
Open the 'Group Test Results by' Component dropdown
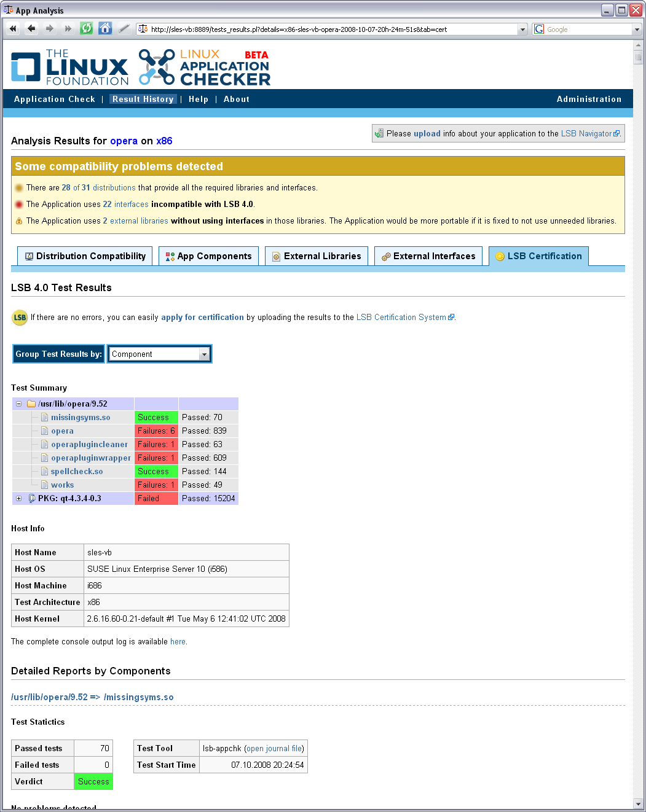point(160,354)
